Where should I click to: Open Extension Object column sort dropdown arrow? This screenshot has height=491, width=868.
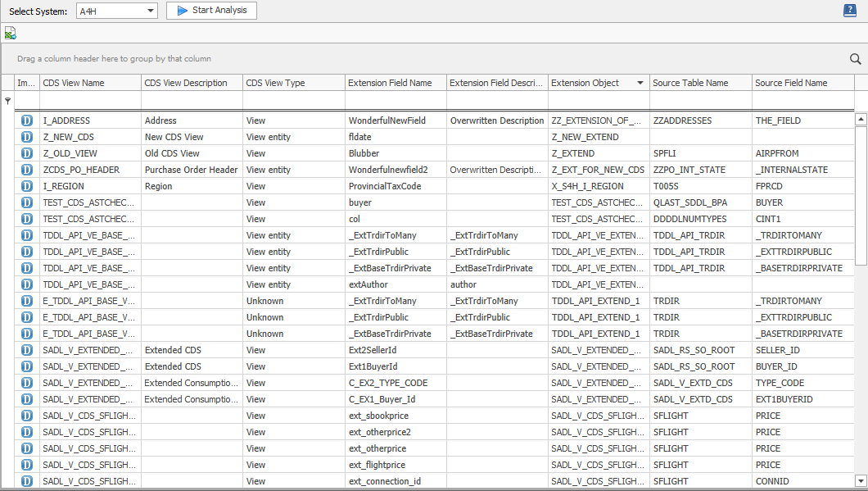[640, 83]
